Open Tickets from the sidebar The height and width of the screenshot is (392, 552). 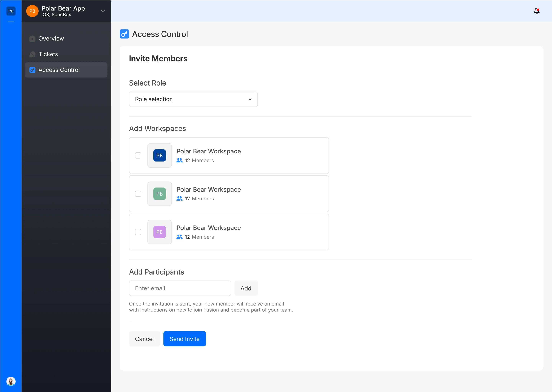tap(48, 54)
